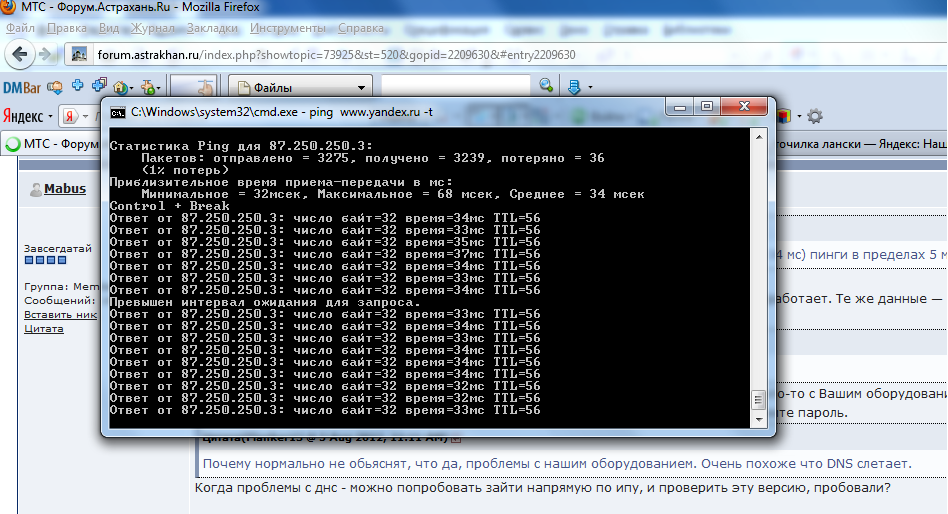Go back with the Firefox back arrow
This screenshot has width=948, height=514.
click(20, 54)
